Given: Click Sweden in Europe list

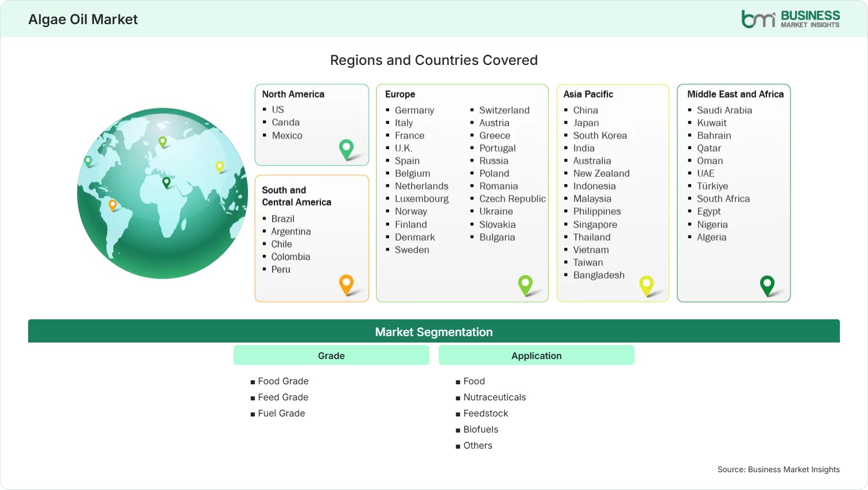Looking at the screenshot, I should (x=412, y=250).
